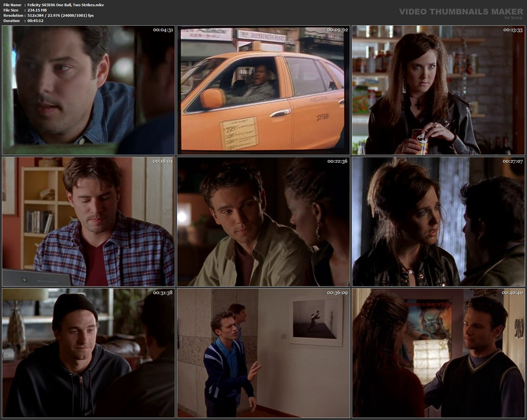Select the thumbnail stamped 00:22:36
This screenshot has width=527, height=420.
click(x=264, y=222)
